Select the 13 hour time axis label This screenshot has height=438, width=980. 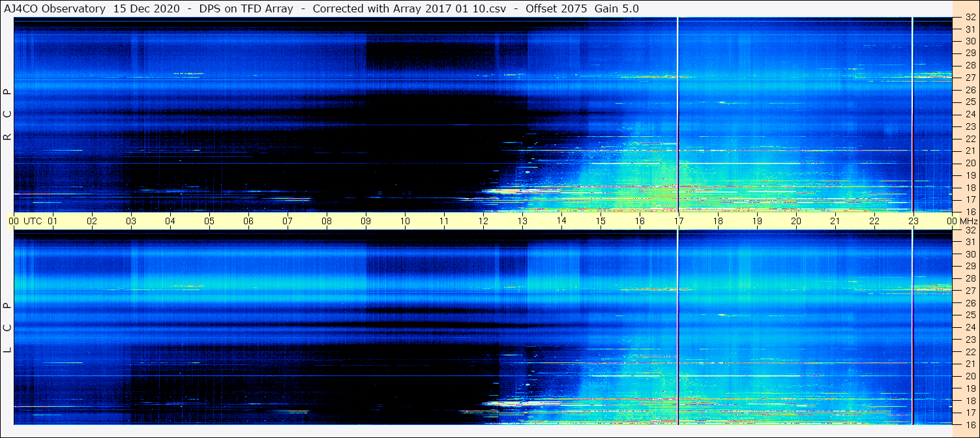click(x=522, y=221)
